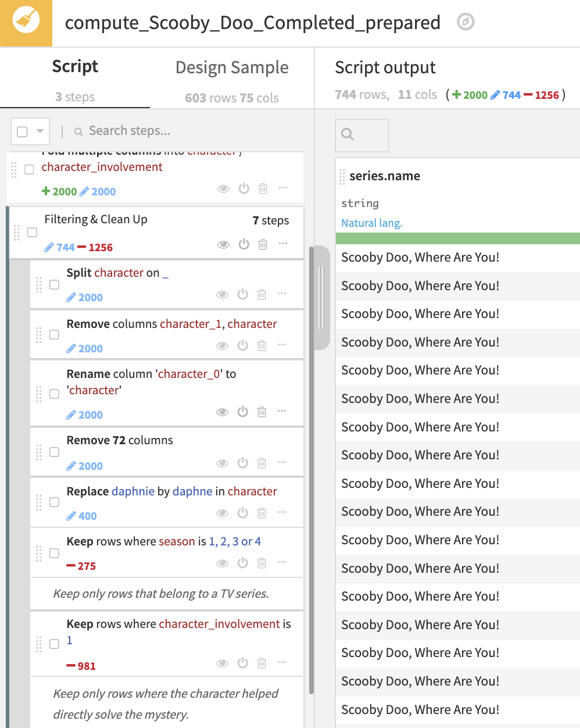
Task: Toggle preview eye on Remove columns character_1 step
Action: click(223, 346)
